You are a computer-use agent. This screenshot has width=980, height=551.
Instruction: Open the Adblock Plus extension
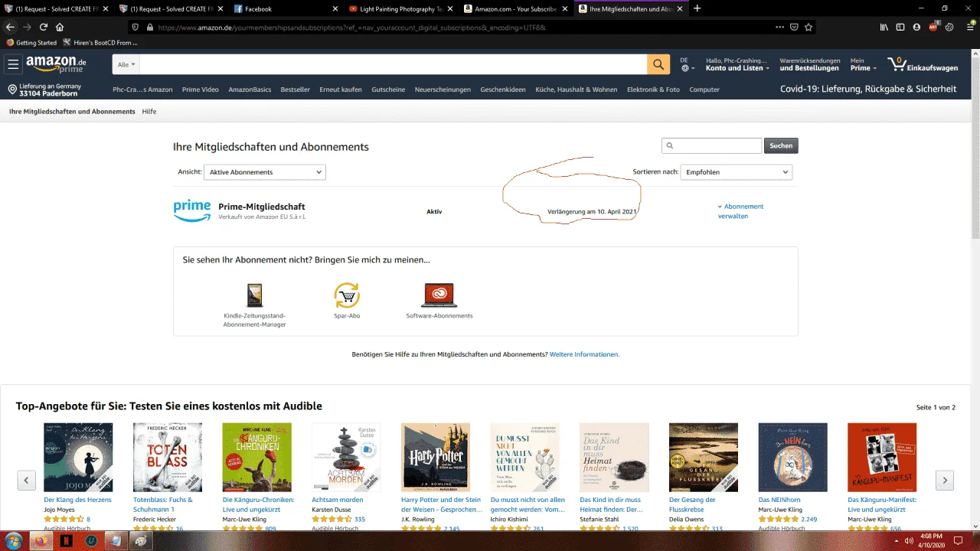(x=933, y=27)
